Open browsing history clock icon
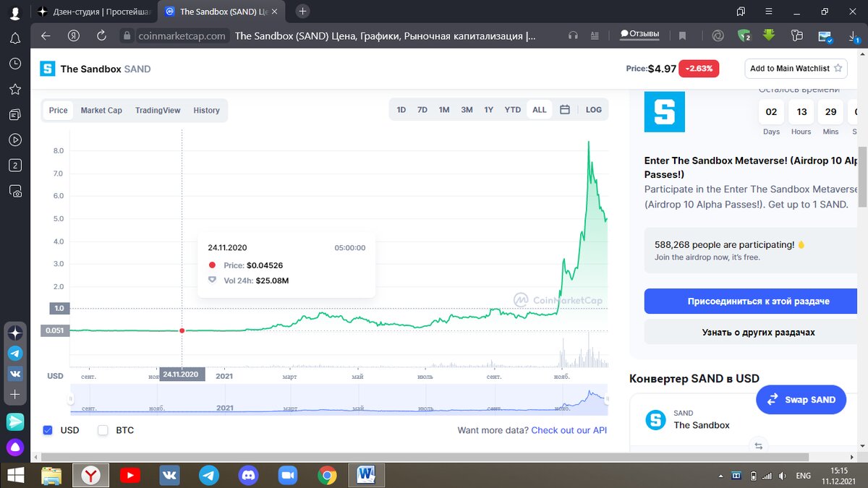 click(x=14, y=64)
